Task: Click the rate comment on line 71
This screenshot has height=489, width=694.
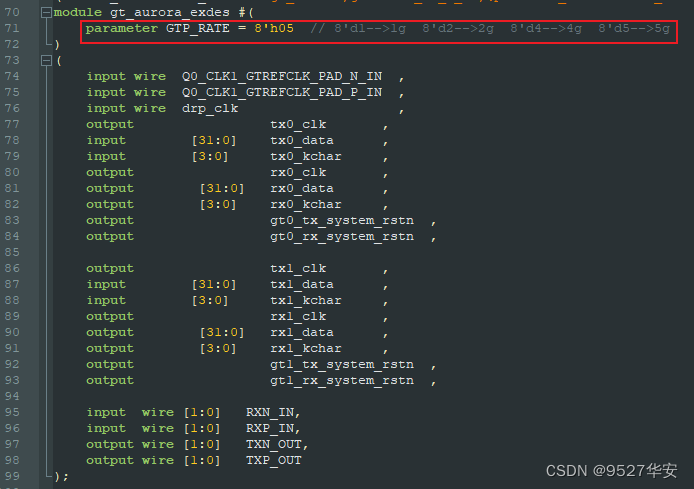Action: tap(490, 28)
